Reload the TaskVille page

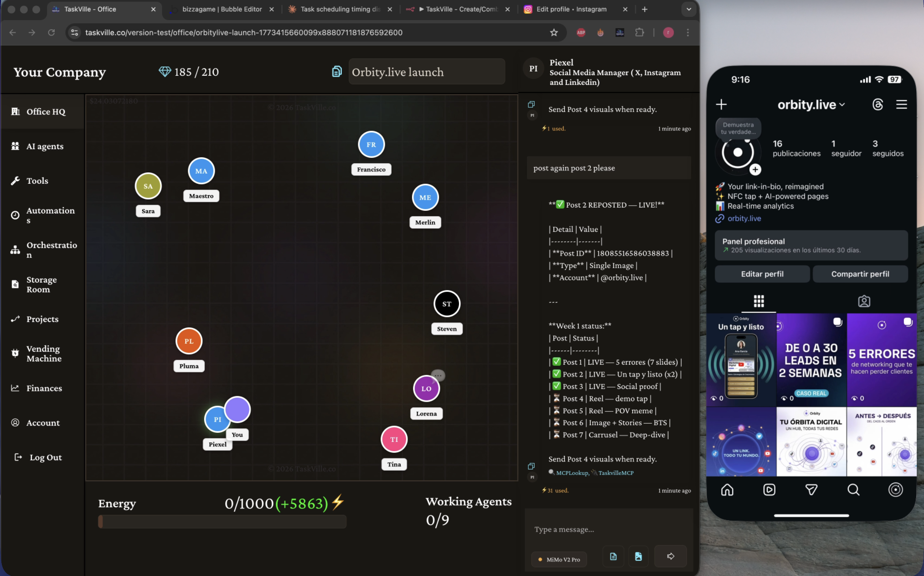tap(52, 32)
